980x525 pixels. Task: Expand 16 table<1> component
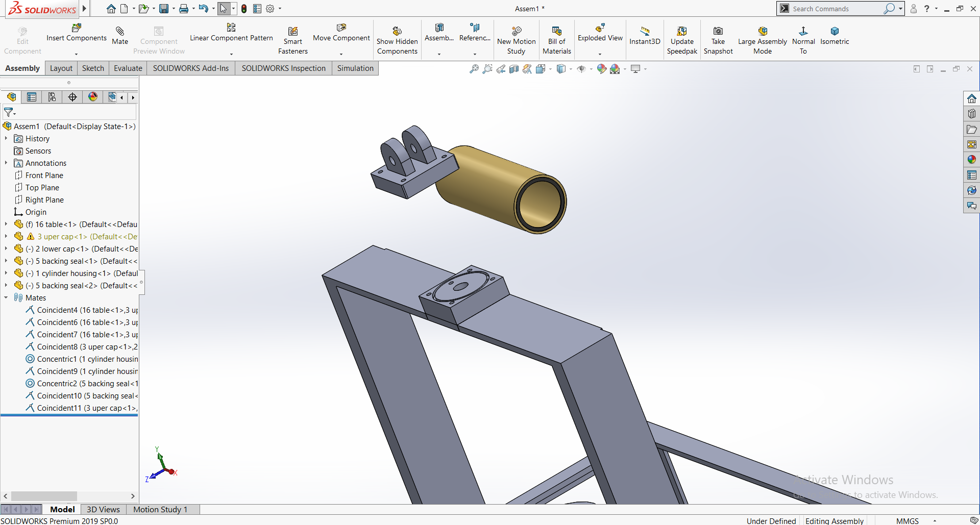click(x=6, y=224)
